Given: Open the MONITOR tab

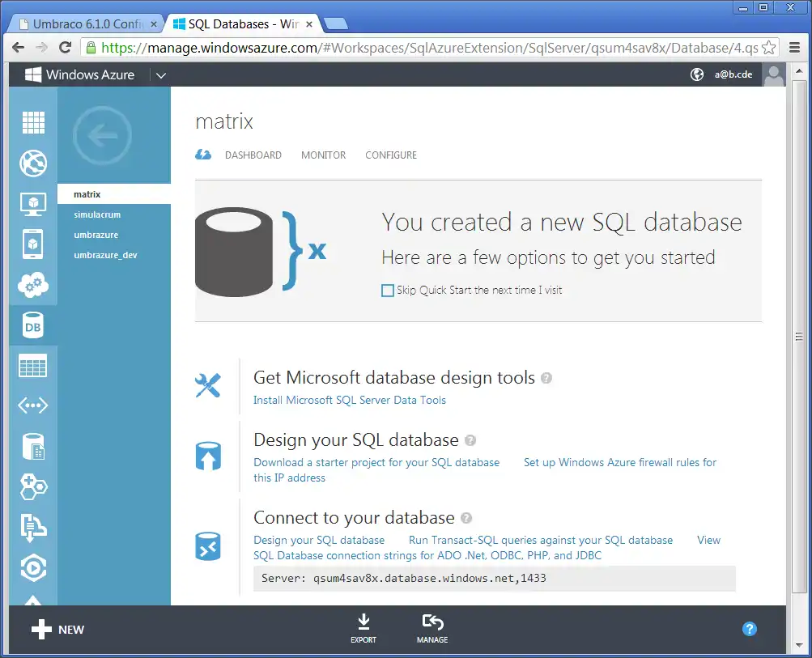Looking at the screenshot, I should (324, 155).
